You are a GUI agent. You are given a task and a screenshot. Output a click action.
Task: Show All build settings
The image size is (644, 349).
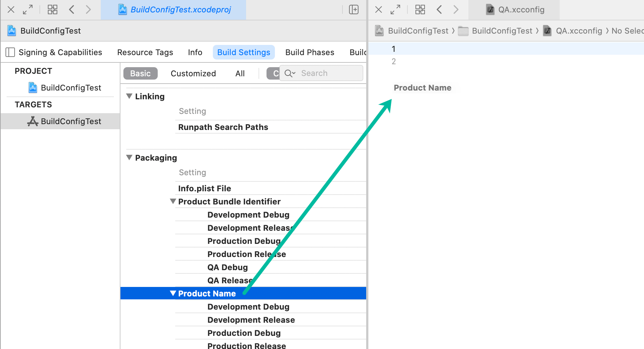[x=240, y=73]
